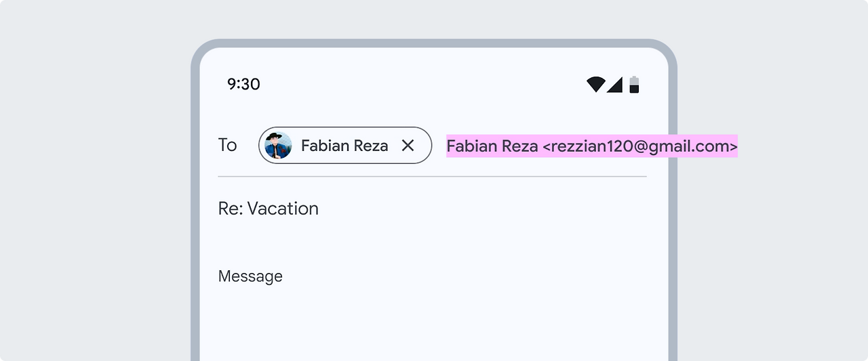The height and width of the screenshot is (361, 868).
Task: Tap the battery status icon
Action: (x=634, y=85)
